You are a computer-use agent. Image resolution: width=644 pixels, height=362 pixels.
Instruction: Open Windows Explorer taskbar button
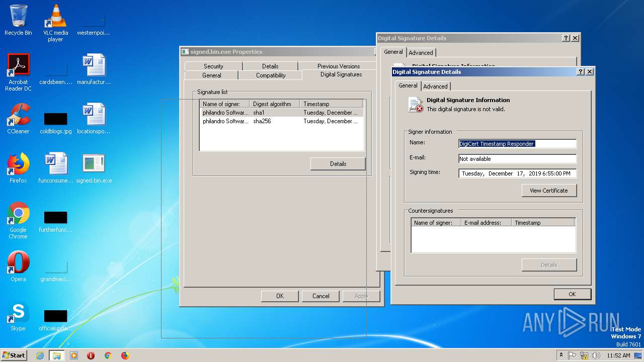point(57,355)
